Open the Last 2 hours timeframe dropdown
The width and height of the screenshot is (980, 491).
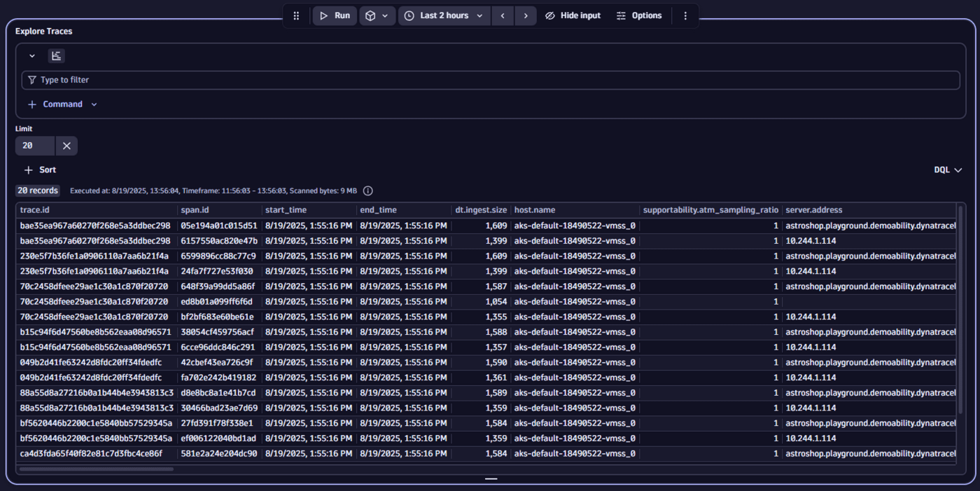coord(444,15)
